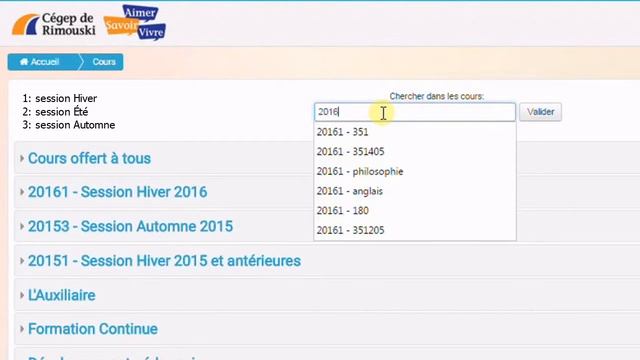Expand arrow beside Formation Continue

tap(22, 329)
